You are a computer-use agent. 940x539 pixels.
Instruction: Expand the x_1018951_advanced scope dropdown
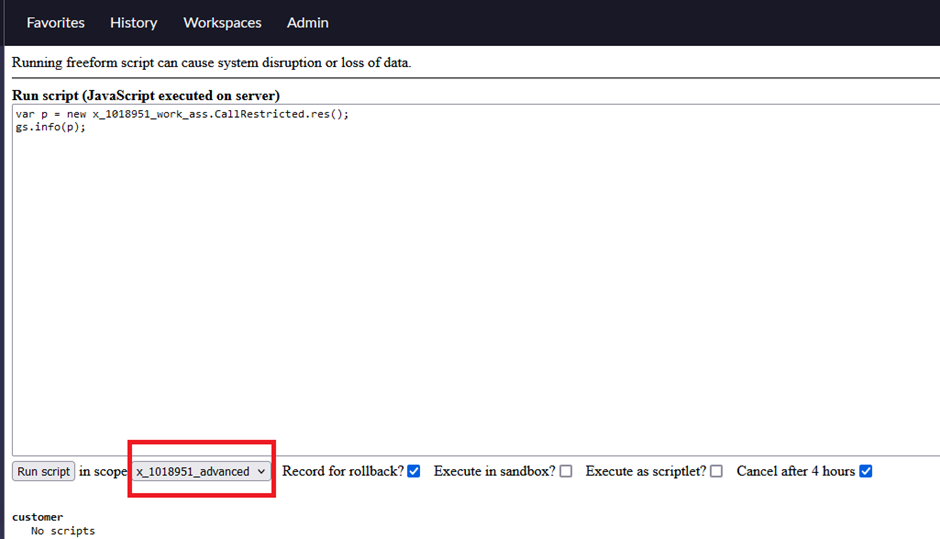tap(201, 472)
